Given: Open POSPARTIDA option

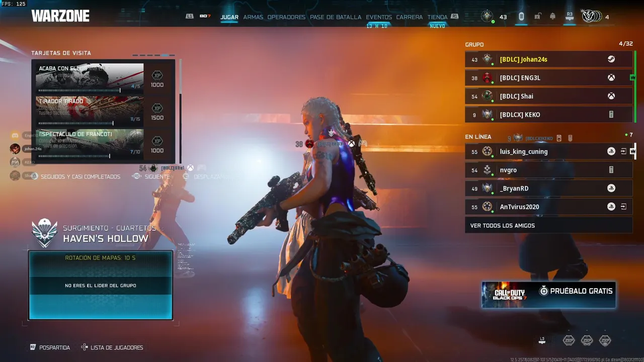Looking at the screenshot, I should (50, 347).
